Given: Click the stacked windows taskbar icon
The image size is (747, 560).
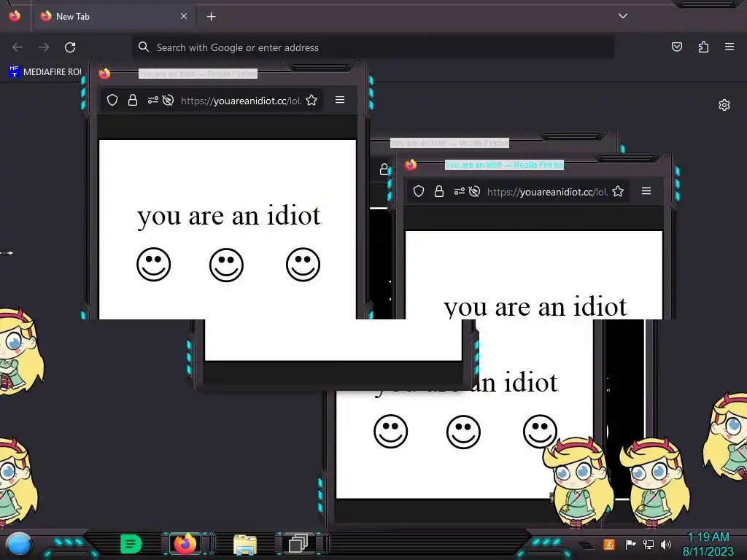Looking at the screenshot, I should (x=298, y=543).
